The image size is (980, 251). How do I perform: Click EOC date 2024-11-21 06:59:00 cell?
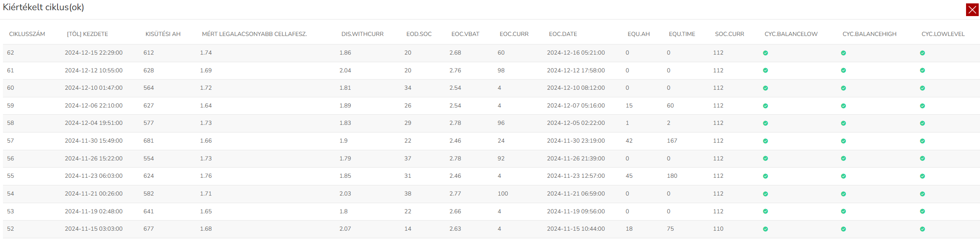pyautogui.click(x=575, y=193)
